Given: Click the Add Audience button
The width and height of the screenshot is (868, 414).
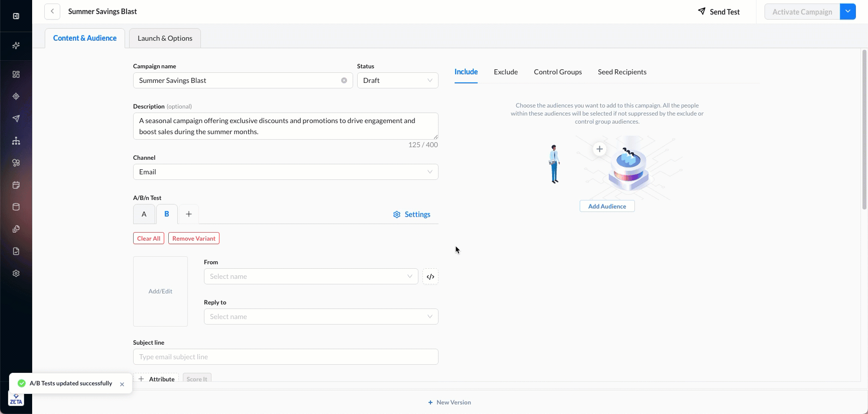Looking at the screenshot, I should click(607, 206).
